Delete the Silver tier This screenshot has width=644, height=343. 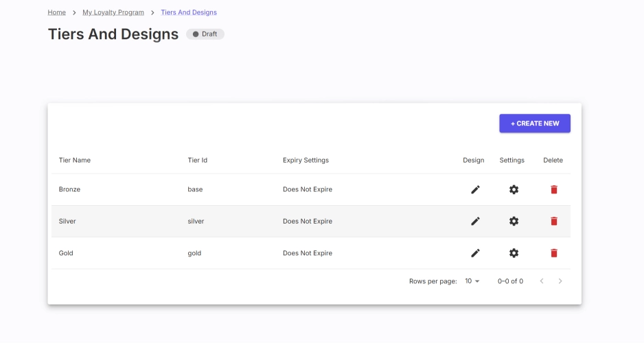554,221
